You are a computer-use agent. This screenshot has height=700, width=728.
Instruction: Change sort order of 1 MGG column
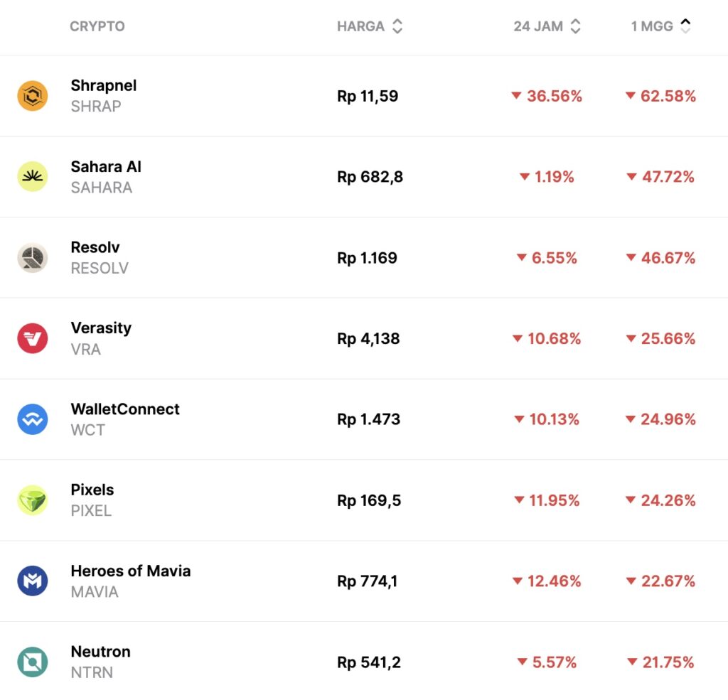[685, 27]
